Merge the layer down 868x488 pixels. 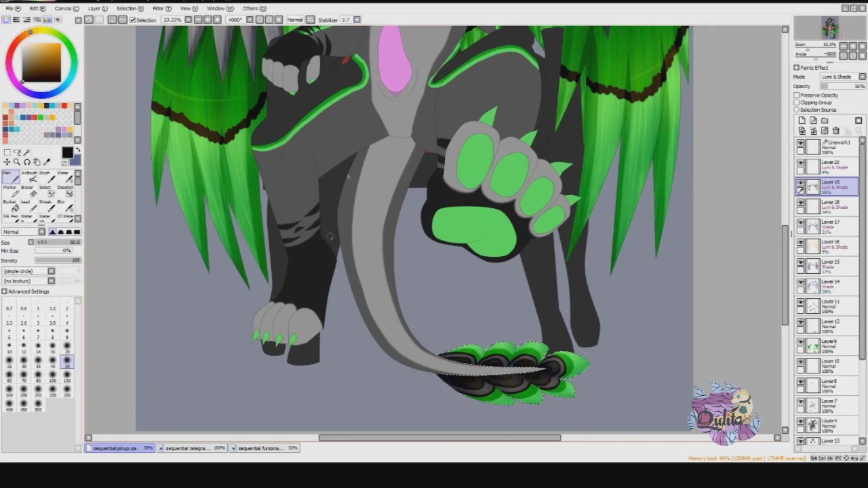tap(813, 131)
